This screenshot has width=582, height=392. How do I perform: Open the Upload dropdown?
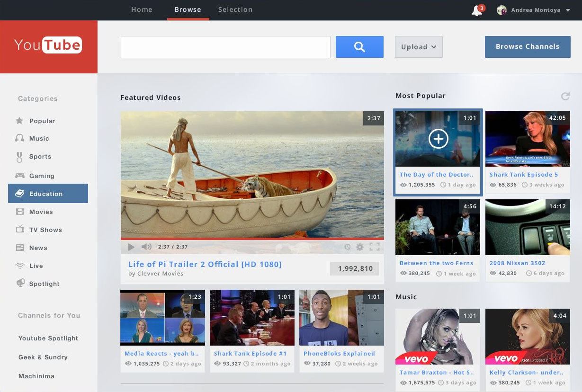(x=419, y=47)
